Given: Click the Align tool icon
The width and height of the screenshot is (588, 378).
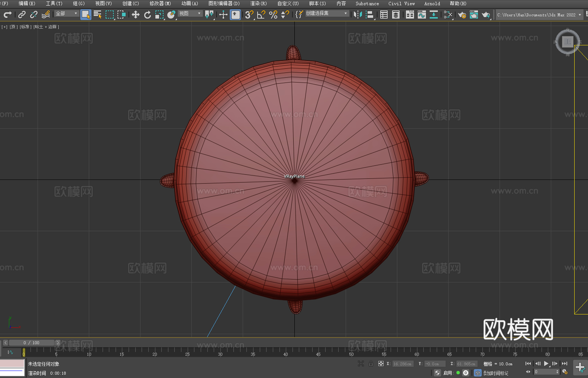Looking at the screenshot, I should (x=370, y=14).
